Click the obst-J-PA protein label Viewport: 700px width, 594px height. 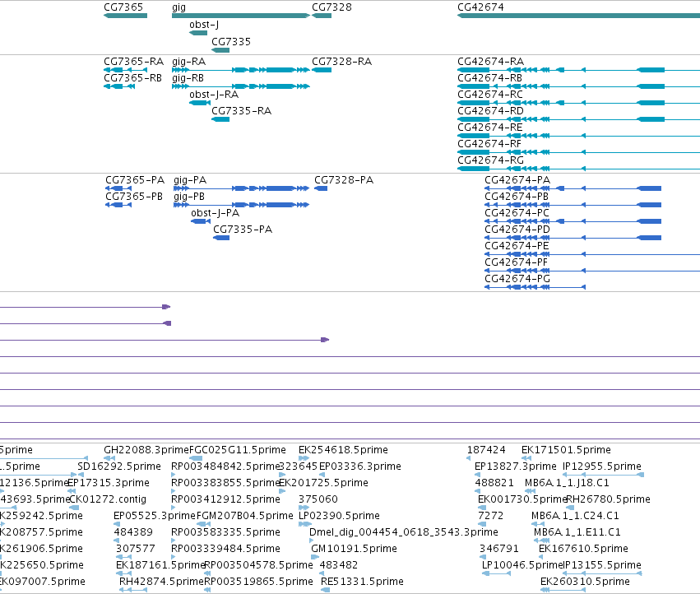click(216, 213)
